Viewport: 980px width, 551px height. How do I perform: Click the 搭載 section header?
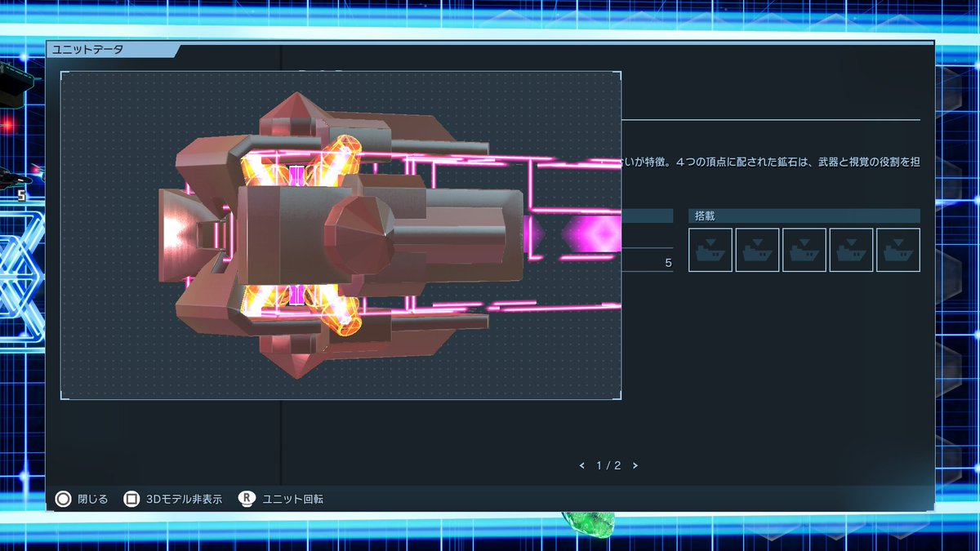pos(804,216)
